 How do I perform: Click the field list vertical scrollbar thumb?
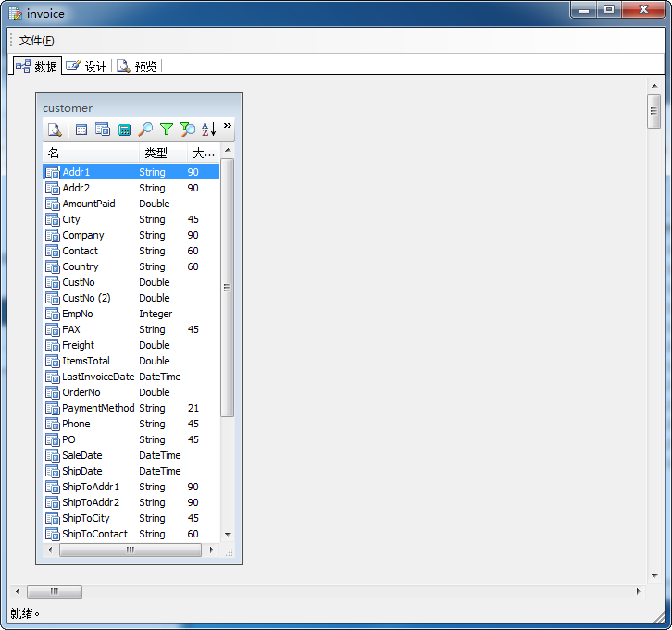pos(228,288)
